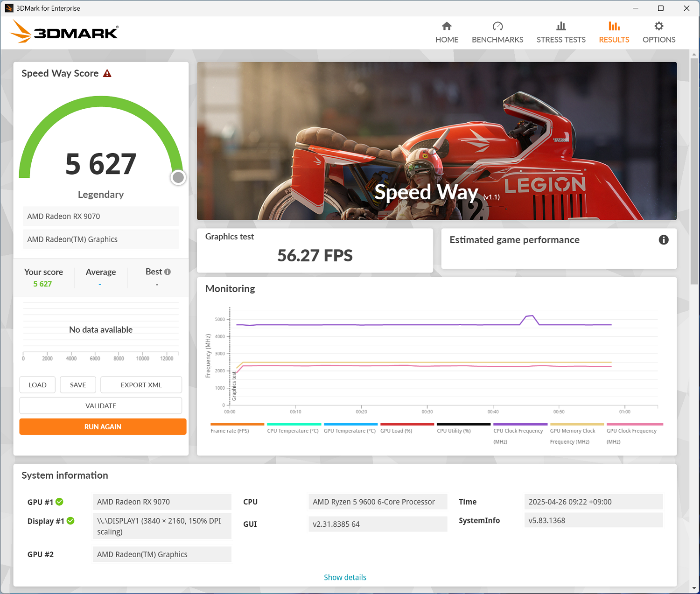The image size is (700, 594).
Task: Click the SystemInfo version v5.83.1368
Action: [594, 520]
